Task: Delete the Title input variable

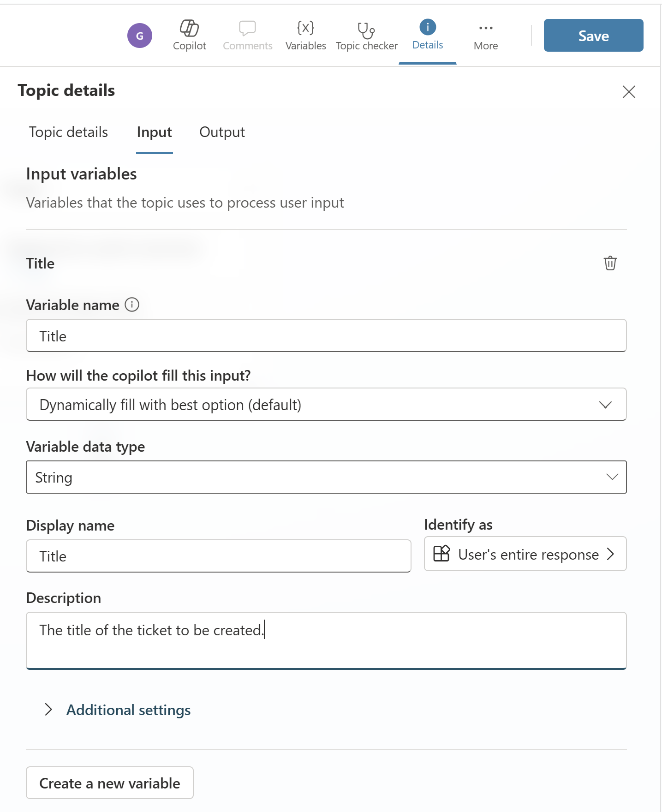Action: click(610, 263)
